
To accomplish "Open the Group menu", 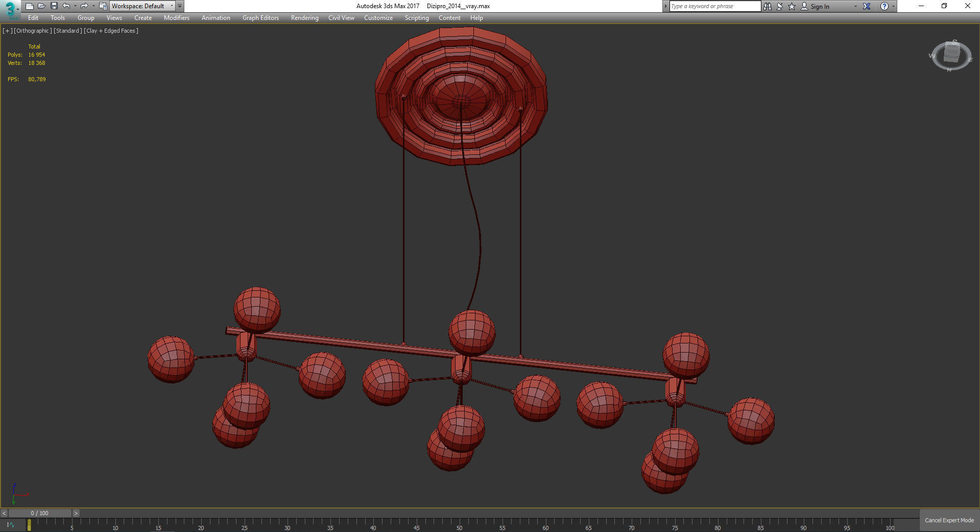I will coord(86,18).
